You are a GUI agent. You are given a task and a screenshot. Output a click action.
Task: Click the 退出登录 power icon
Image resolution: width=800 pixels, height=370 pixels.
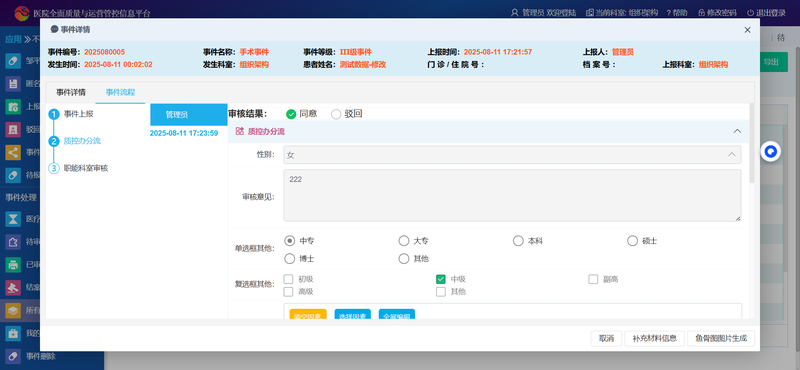tap(750, 13)
